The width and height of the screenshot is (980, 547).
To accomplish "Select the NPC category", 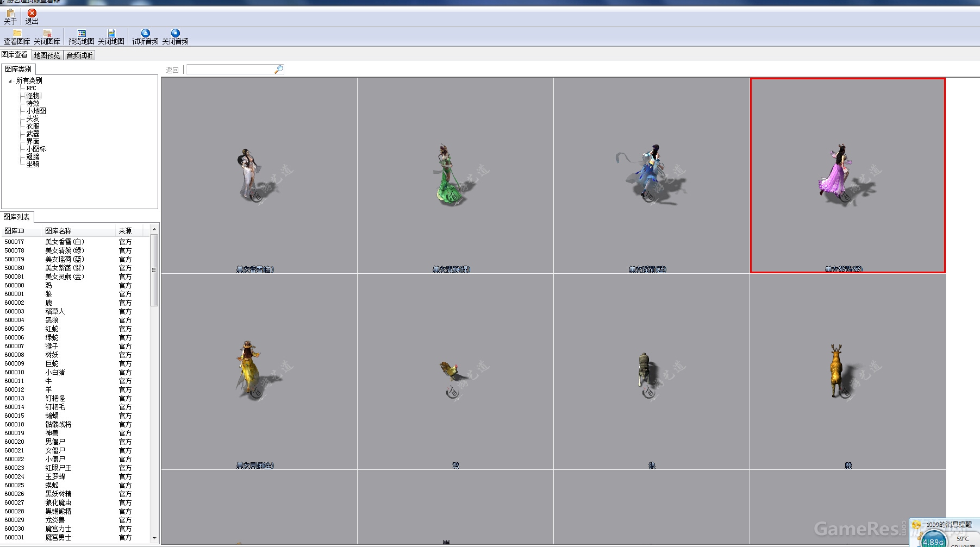I will pos(32,88).
